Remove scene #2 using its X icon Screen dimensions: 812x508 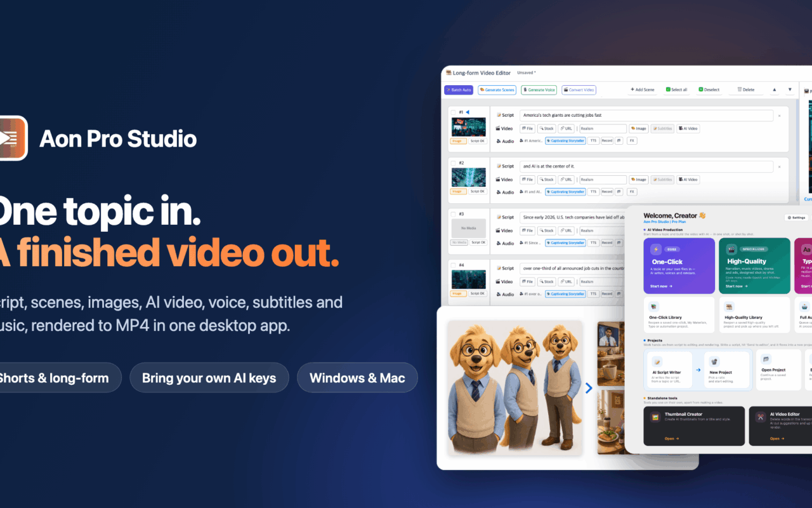pos(780,166)
